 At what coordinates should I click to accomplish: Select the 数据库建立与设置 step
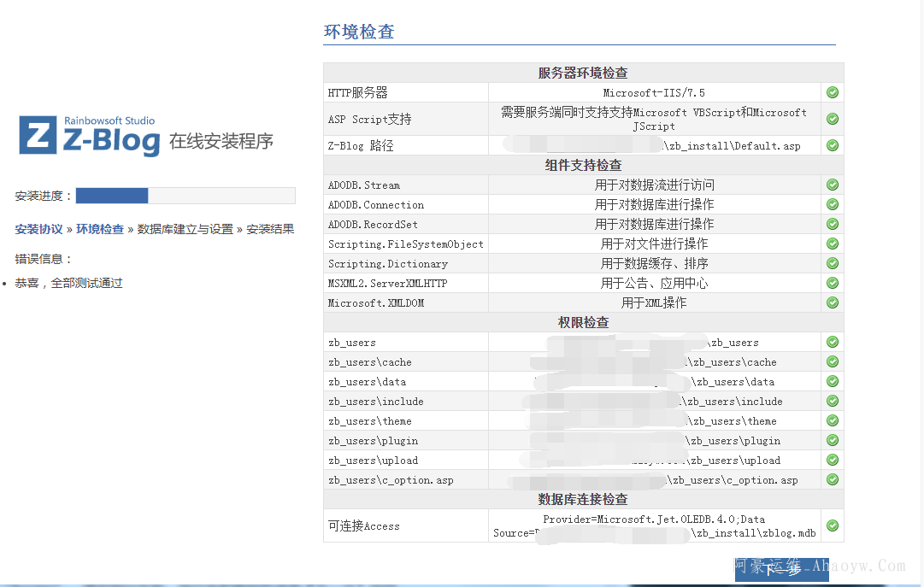tap(185, 229)
